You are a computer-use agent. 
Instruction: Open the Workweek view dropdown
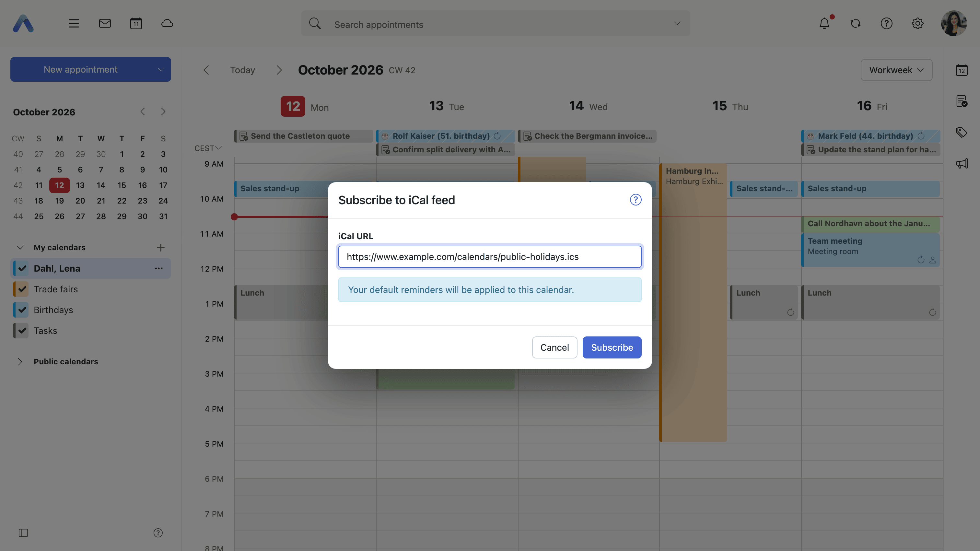point(896,70)
